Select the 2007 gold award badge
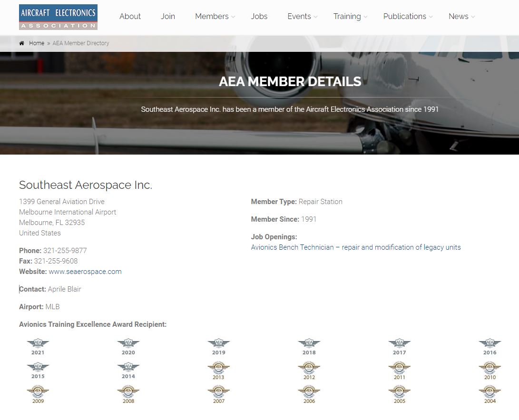The image size is (519, 420). [218, 394]
